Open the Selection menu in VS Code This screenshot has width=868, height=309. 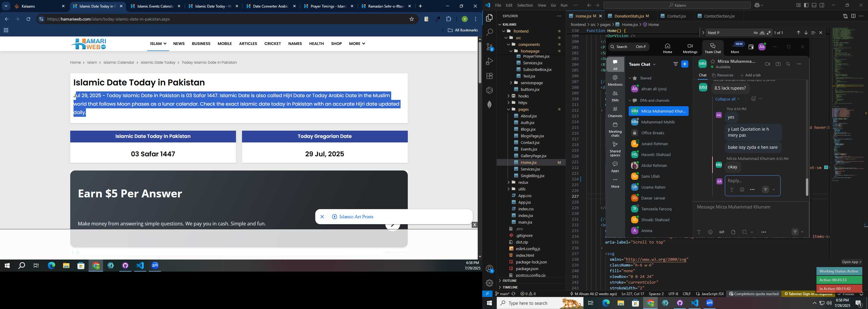pyautogui.click(x=525, y=5)
